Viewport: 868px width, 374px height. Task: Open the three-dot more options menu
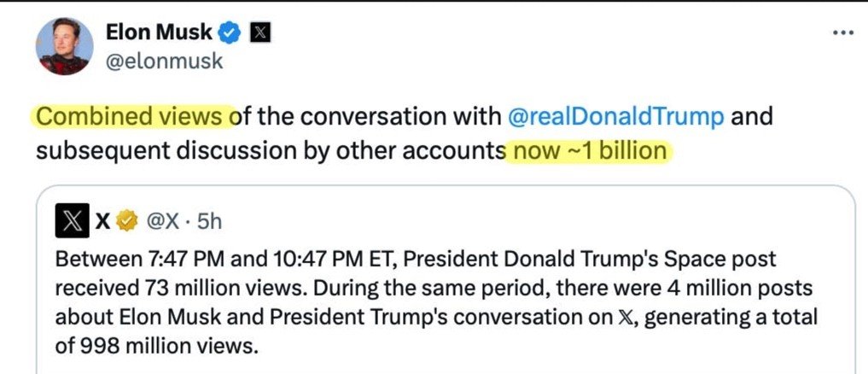843,32
